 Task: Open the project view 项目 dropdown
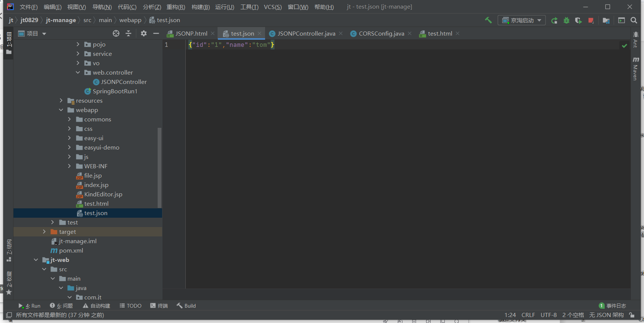pos(32,33)
